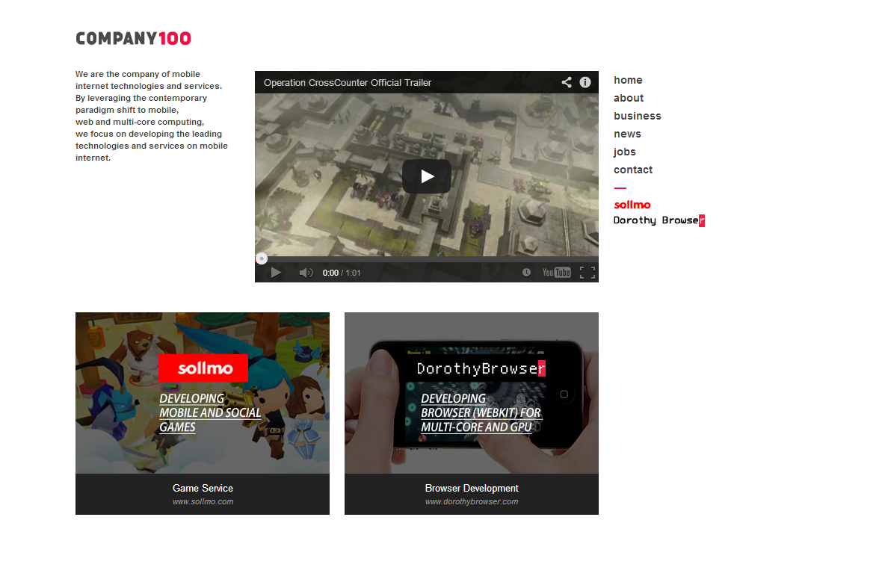Image resolution: width=882 pixels, height=588 pixels.
Task: Visit www.sollmo.com link
Action: click(x=203, y=502)
